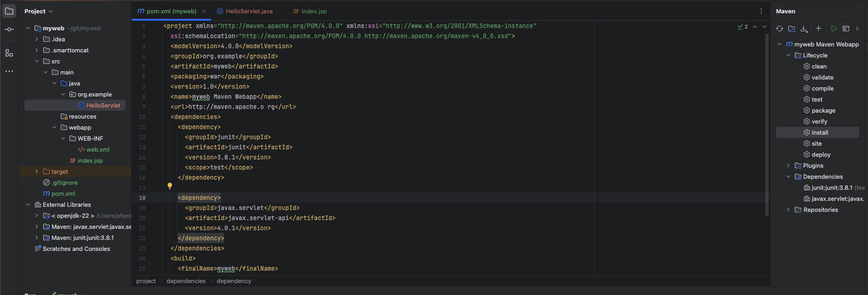This screenshot has width=868, height=295.
Task: Click the Maven reload all projects icon
Action: 780,28
